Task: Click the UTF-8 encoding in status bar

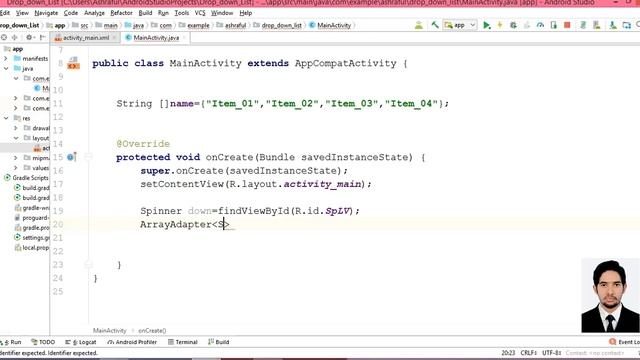Action: click(x=551, y=353)
